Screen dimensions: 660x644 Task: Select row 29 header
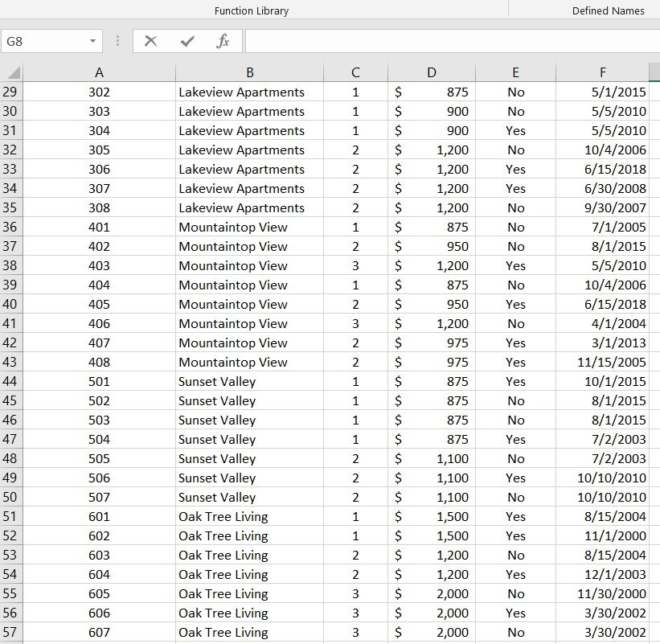[11, 92]
